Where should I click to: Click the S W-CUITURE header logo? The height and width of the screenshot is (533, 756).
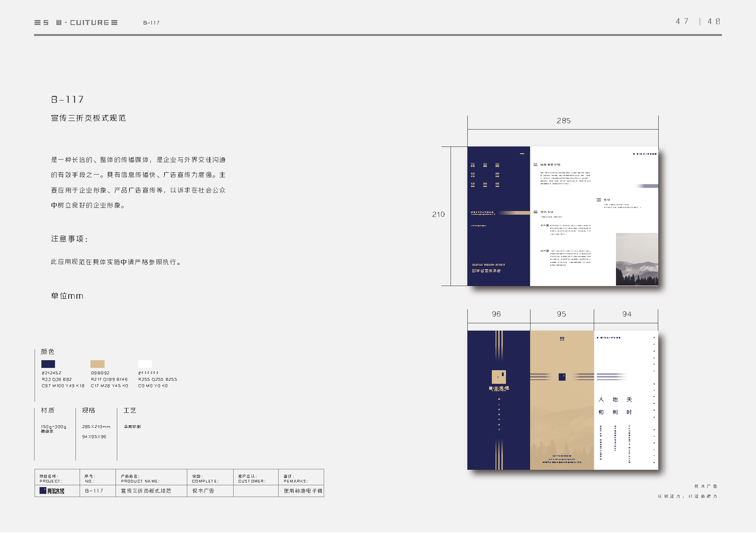point(76,23)
